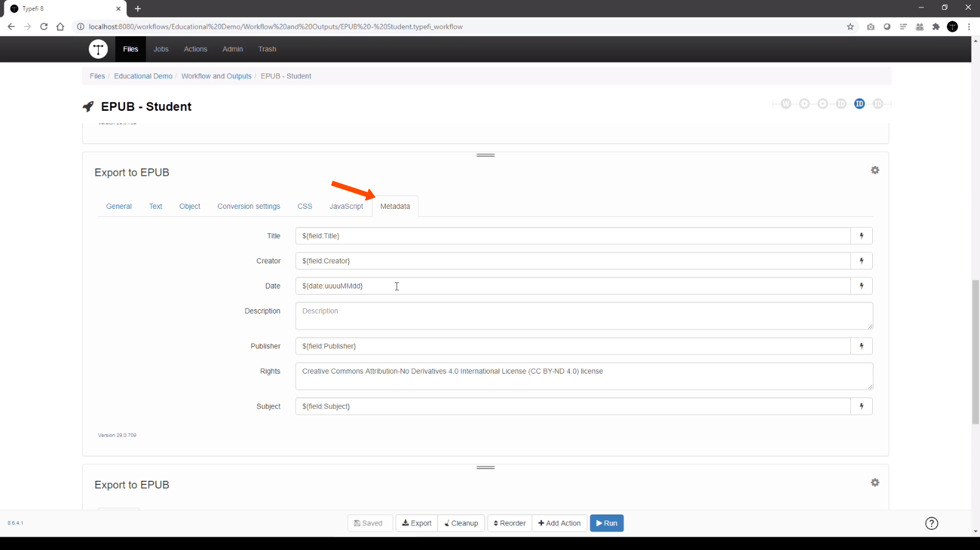Viewport: 980px width, 550px height.
Task: Go to the Trash page
Action: coord(267,49)
